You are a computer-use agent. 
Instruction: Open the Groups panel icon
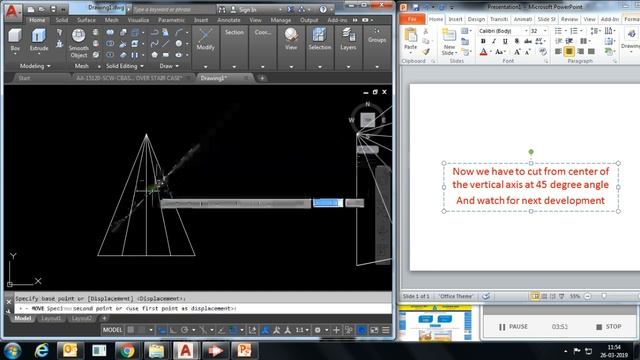point(377,31)
